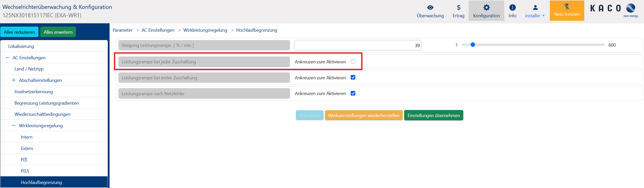
Task: Click the Netz trennen lightning icon
Action: click(567, 7)
